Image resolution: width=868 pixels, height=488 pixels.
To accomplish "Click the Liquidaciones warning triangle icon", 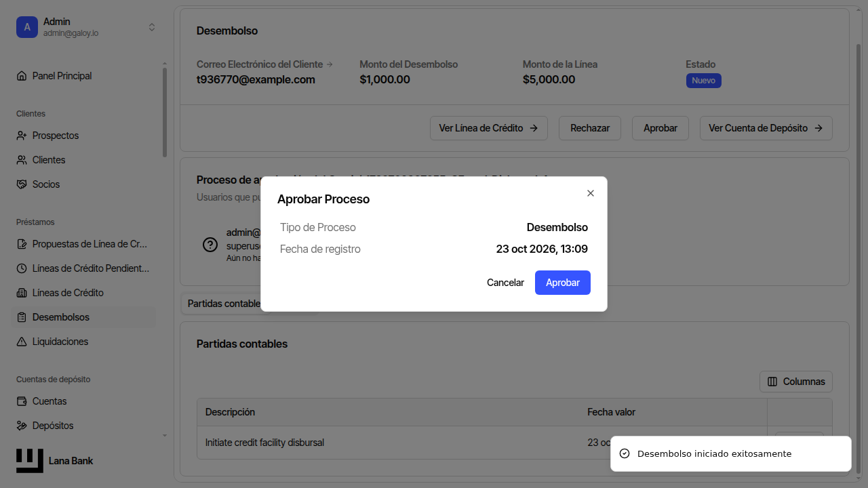I will pyautogui.click(x=22, y=342).
